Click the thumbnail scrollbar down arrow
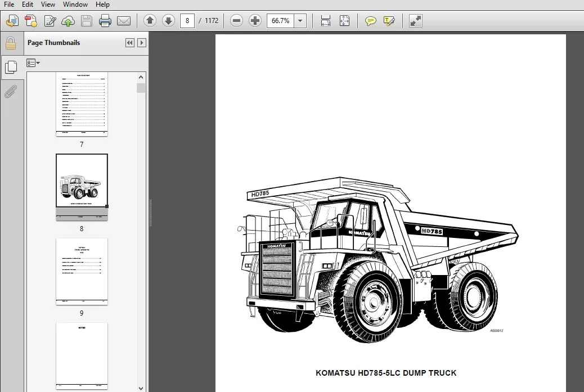Image resolution: width=584 pixels, height=392 pixels. [141, 388]
